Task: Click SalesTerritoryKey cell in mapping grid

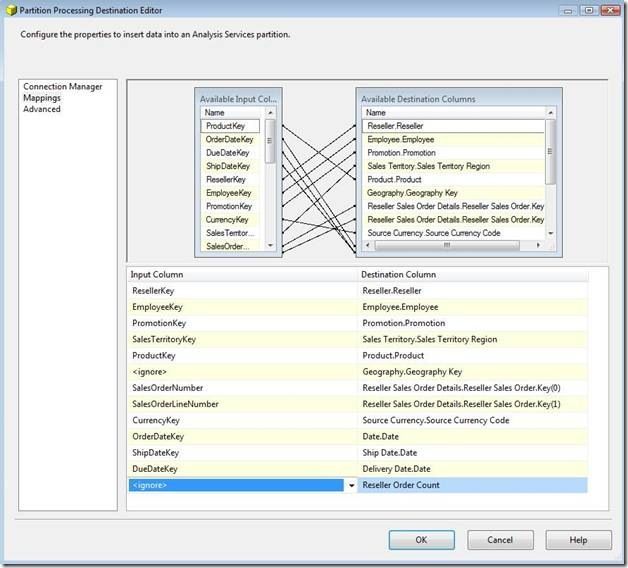Action: click(243, 339)
